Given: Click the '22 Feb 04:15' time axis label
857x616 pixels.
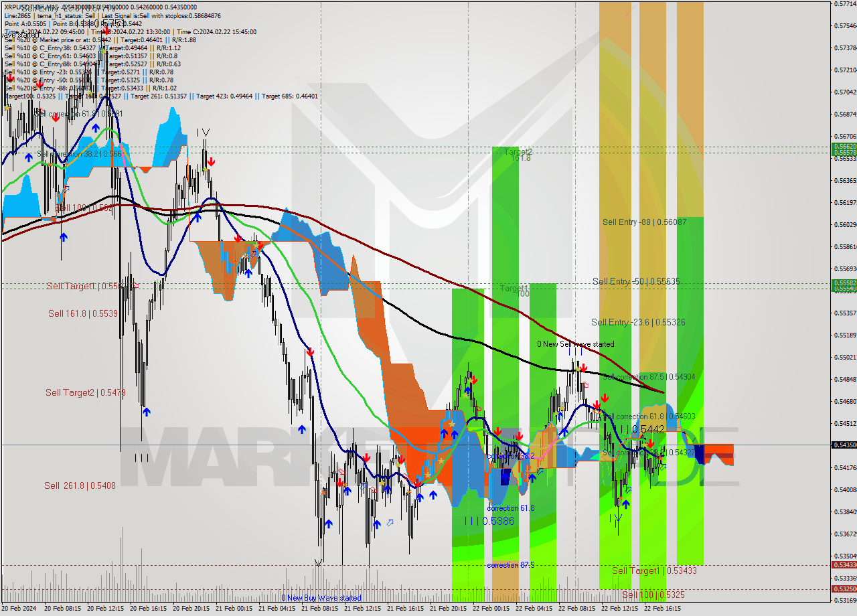Looking at the screenshot, I should [534, 609].
